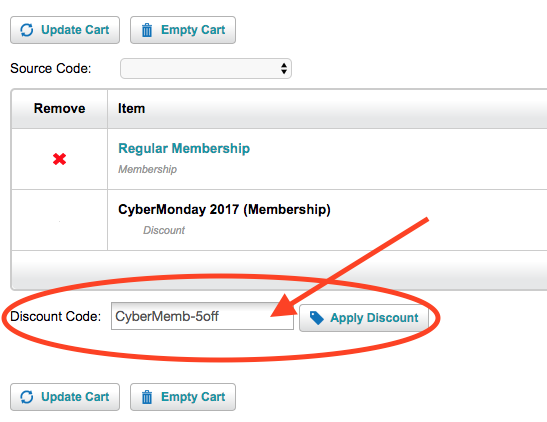
Task: Click the Empty Cart button above the table
Action: (x=183, y=30)
